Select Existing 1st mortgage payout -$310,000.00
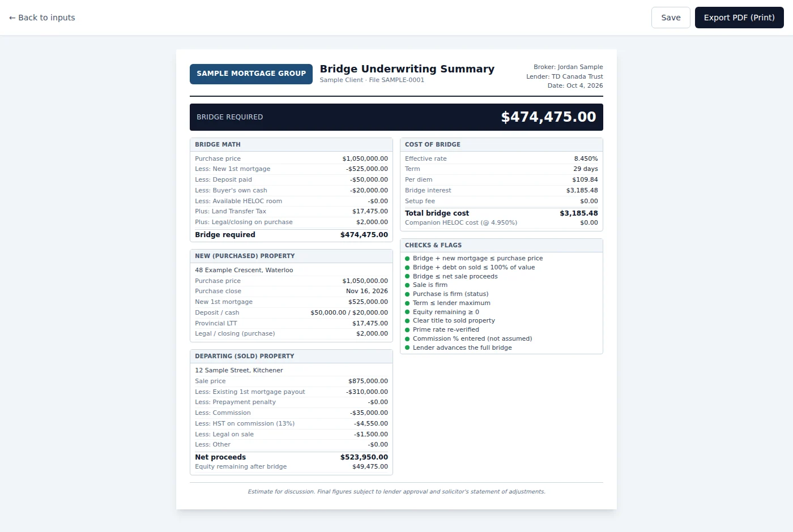793x532 pixels. point(367,392)
